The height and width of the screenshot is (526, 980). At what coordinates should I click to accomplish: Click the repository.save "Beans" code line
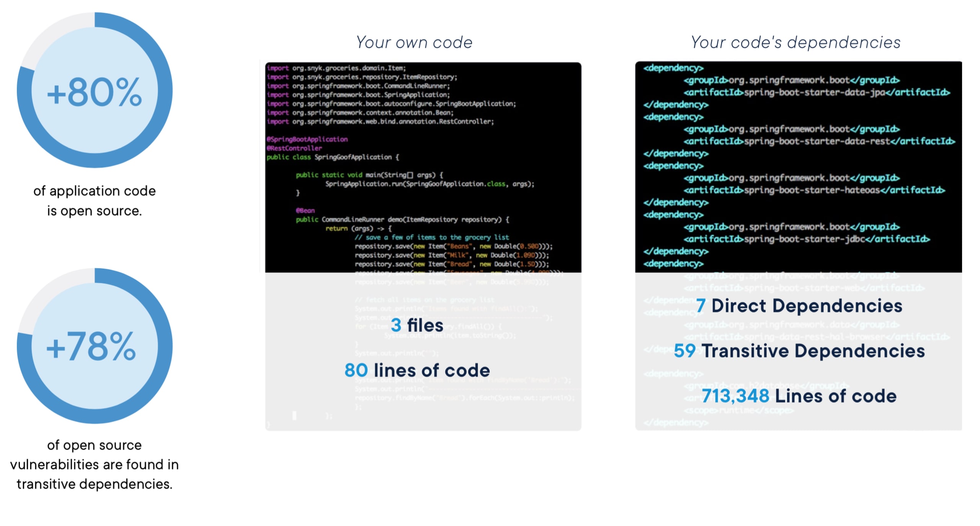click(454, 246)
